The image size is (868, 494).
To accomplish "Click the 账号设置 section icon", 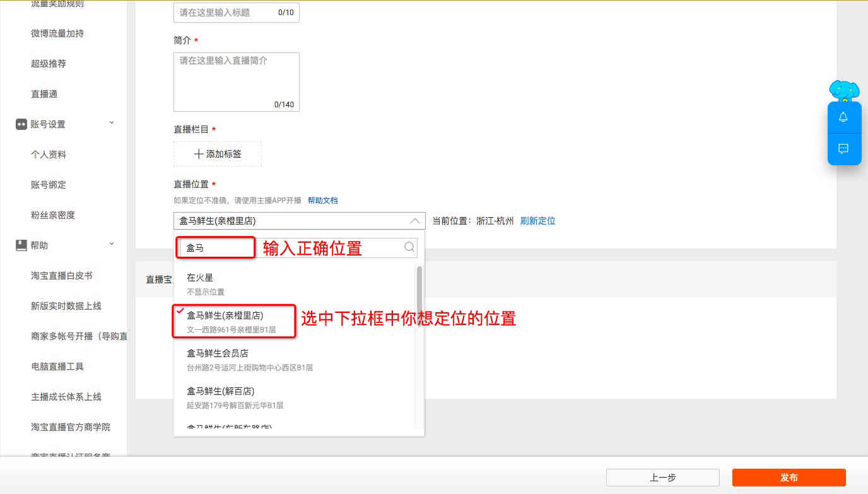I will tap(21, 124).
